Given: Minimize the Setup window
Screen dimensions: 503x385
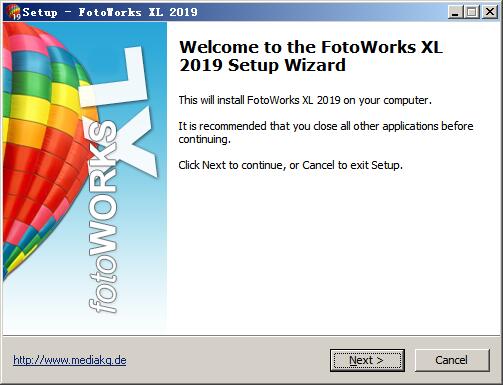Looking at the screenshot, I should pyautogui.click(x=455, y=12).
